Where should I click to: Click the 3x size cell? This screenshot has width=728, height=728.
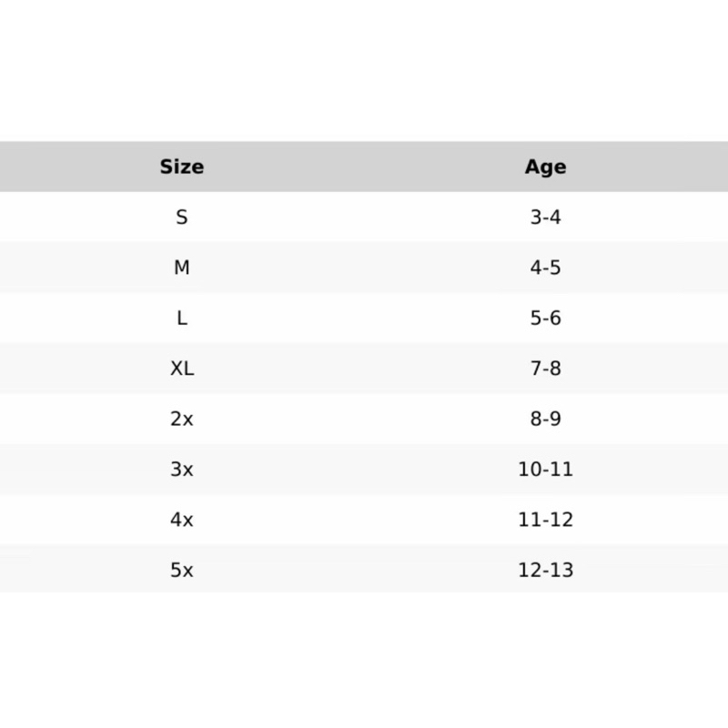(182, 470)
